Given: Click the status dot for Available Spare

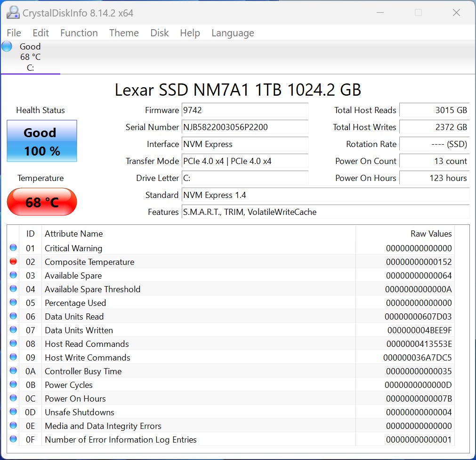Looking at the screenshot, I should pos(13,275).
